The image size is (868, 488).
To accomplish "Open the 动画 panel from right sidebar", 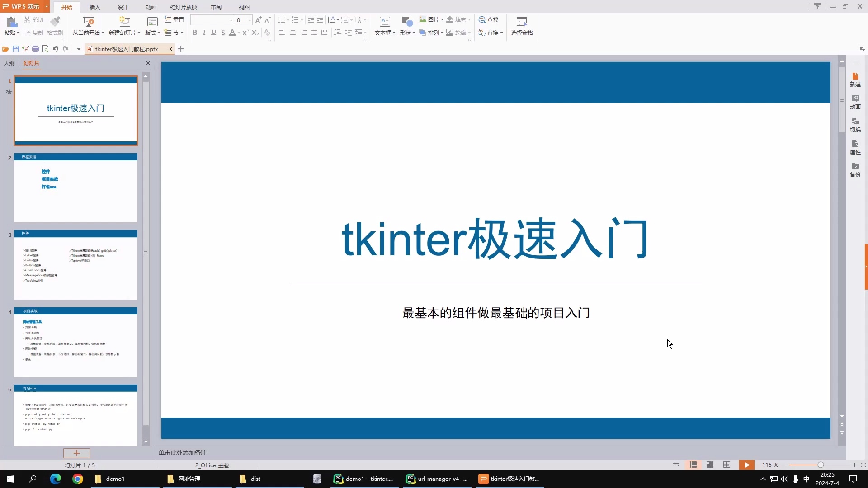I will point(855,102).
